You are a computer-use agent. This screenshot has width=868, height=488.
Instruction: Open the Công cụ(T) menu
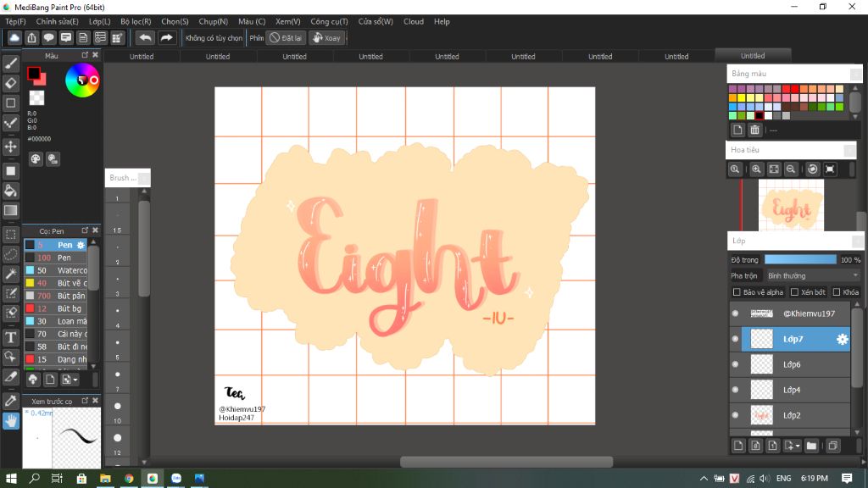[x=329, y=21]
